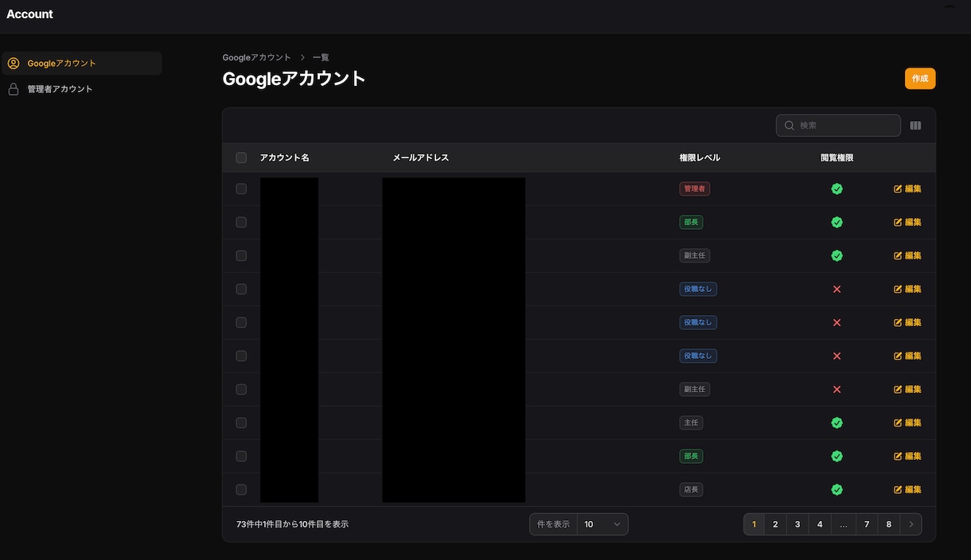
Task: Go to pagination page 1
Action: pos(754,524)
